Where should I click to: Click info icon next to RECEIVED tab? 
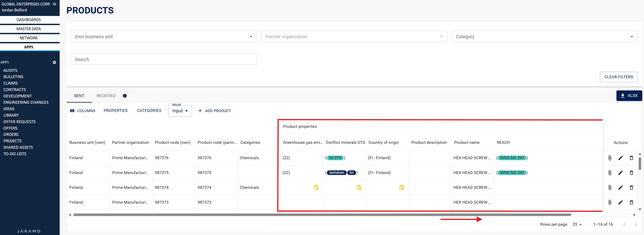(125, 96)
